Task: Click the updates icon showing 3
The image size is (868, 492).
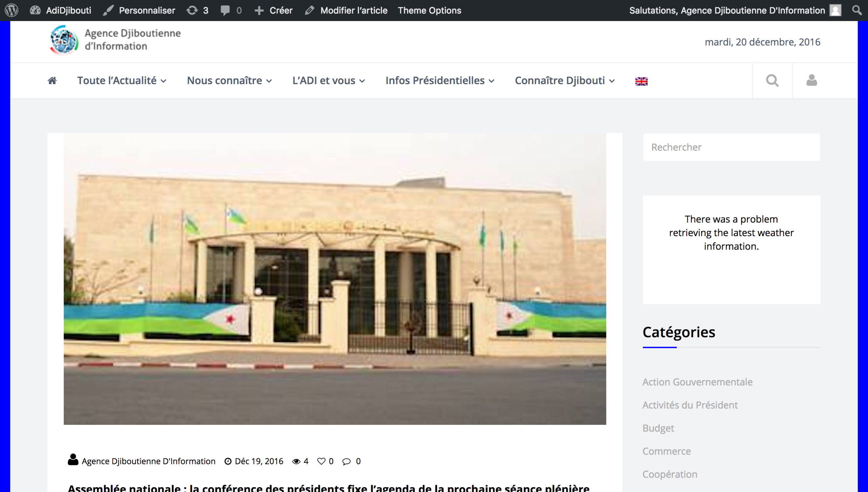Action: point(197,10)
